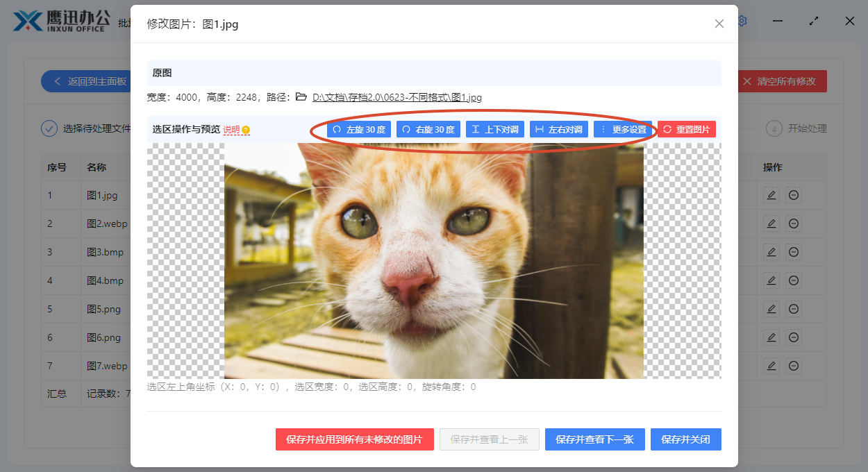Reset image with 重置图片 button
The image size is (868, 472).
click(687, 129)
